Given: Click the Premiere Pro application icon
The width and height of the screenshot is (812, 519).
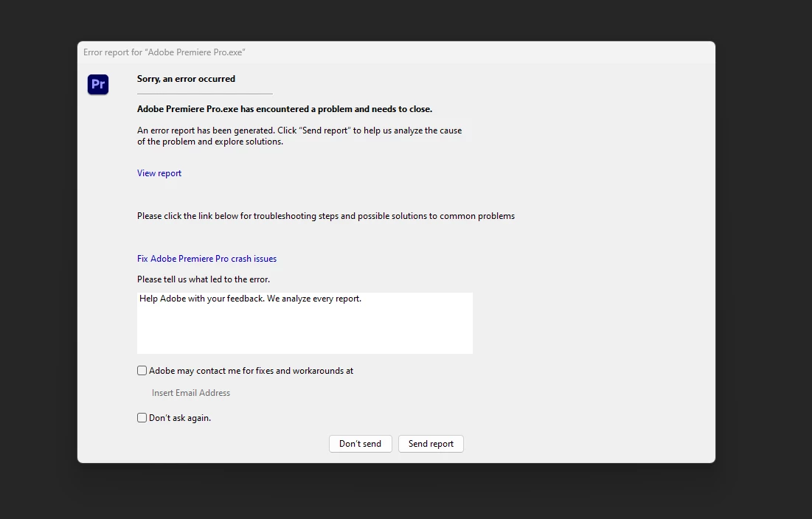Looking at the screenshot, I should pyautogui.click(x=98, y=84).
